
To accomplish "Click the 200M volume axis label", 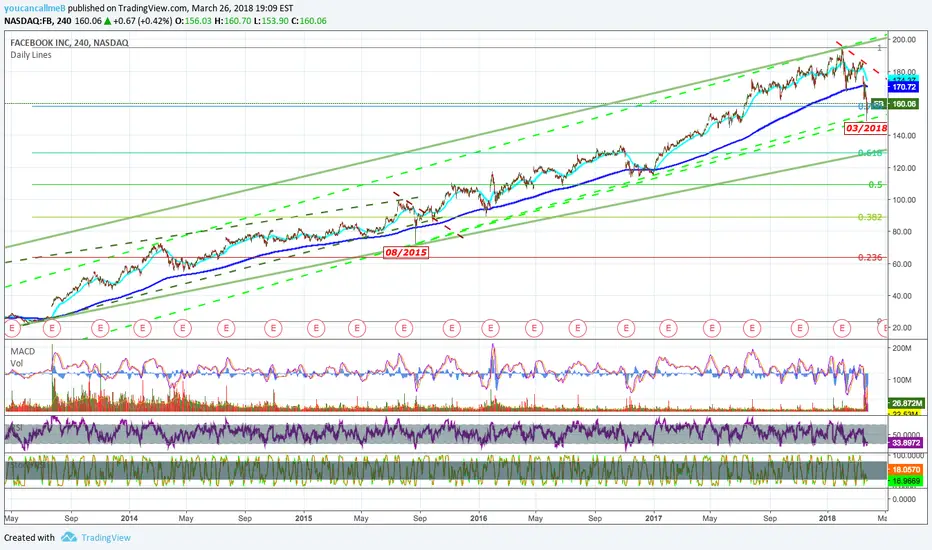I will (902, 348).
